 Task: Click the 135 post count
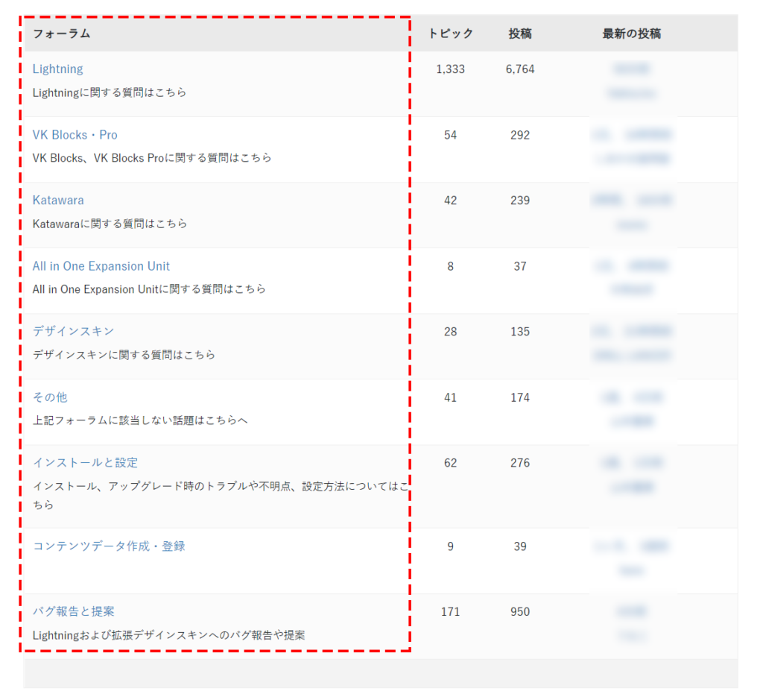click(x=519, y=332)
